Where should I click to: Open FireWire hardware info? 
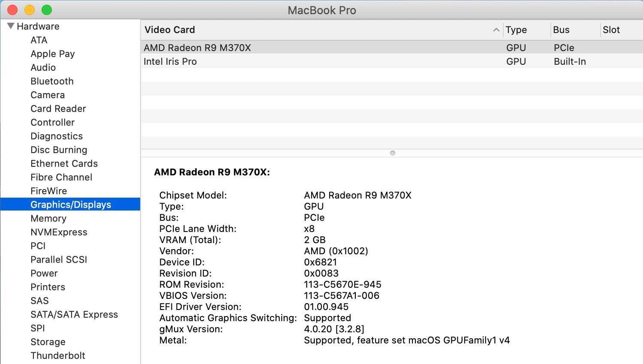[48, 191]
